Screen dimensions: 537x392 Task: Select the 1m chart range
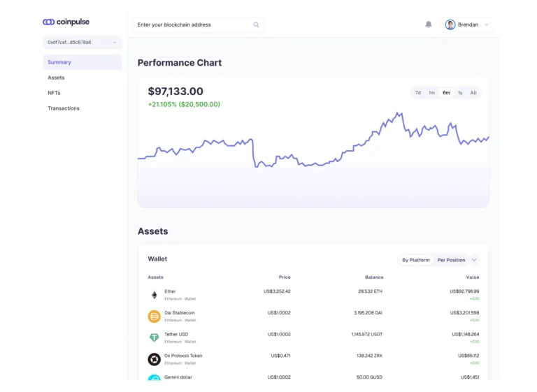tap(431, 93)
